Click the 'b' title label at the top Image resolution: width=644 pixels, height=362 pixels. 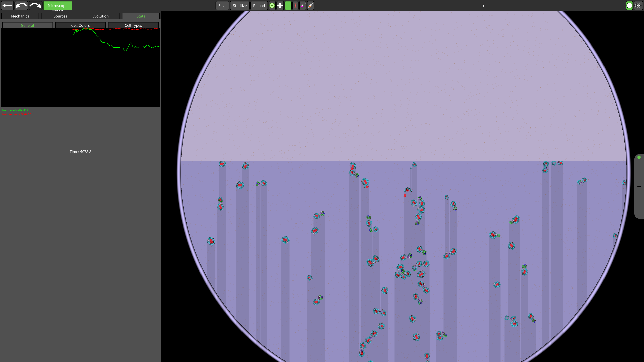coord(482,6)
